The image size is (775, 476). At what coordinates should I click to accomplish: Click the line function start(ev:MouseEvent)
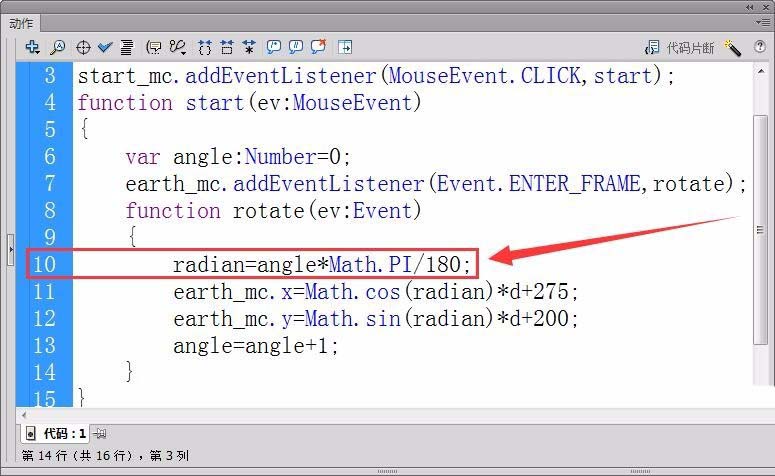point(250,103)
